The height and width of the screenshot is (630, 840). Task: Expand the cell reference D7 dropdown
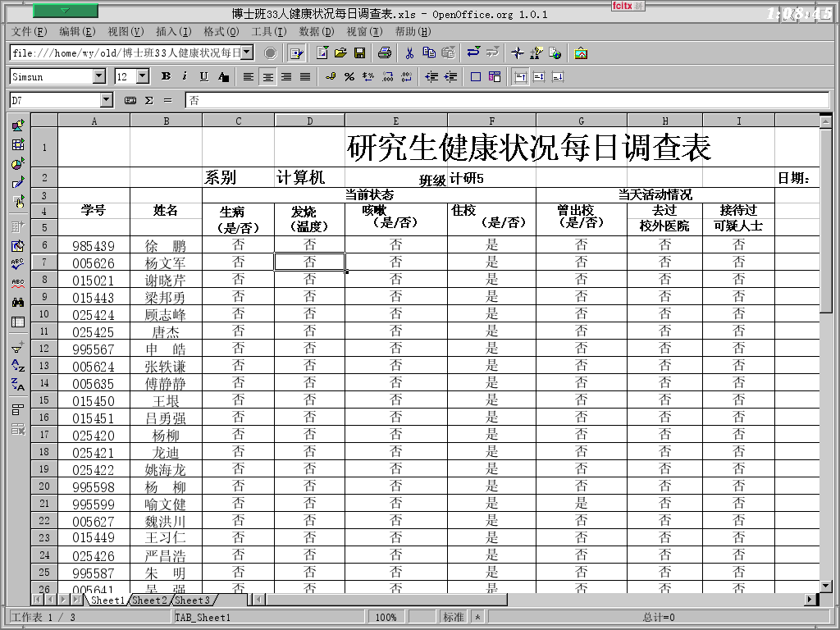coord(106,100)
